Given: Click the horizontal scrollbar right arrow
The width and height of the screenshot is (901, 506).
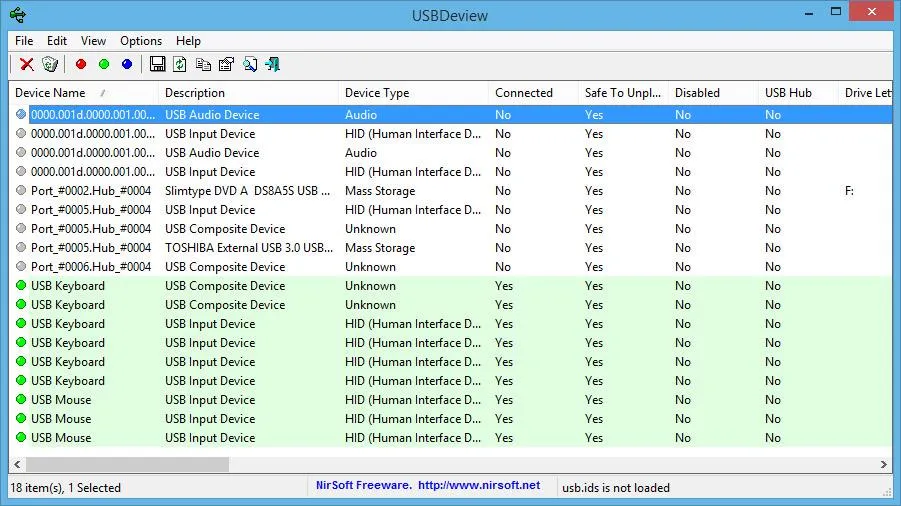Looking at the screenshot, I should click(x=884, y=464).
